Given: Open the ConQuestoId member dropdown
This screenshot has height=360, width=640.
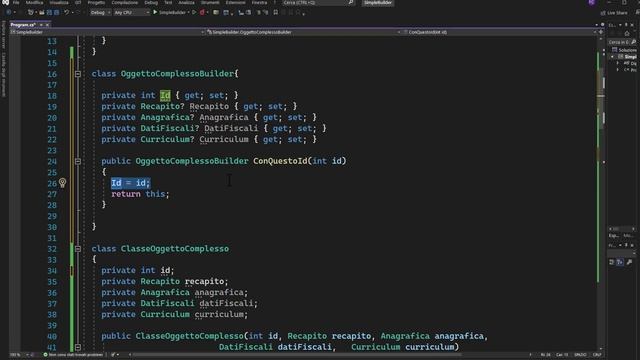Looking at the screenshot, I should click(500, 32).
